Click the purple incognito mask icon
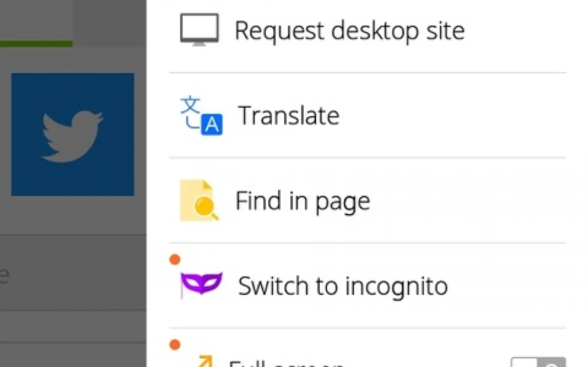 click(201, 284)
